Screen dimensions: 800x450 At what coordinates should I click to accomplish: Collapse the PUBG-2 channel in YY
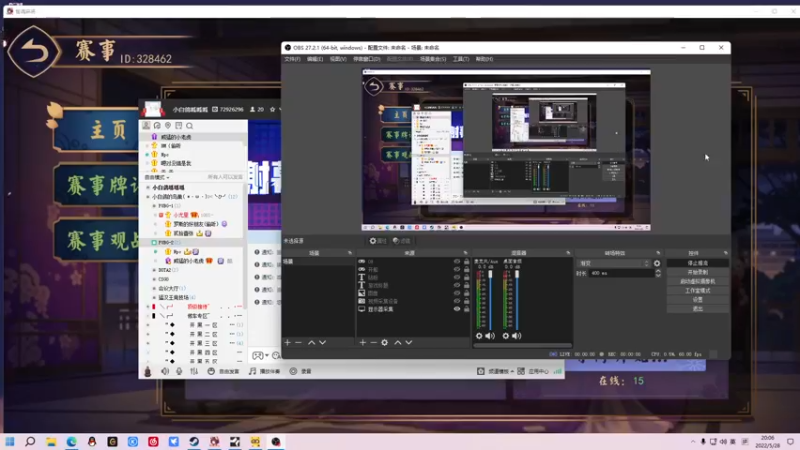pyautogui.click(x=154, y=242)
